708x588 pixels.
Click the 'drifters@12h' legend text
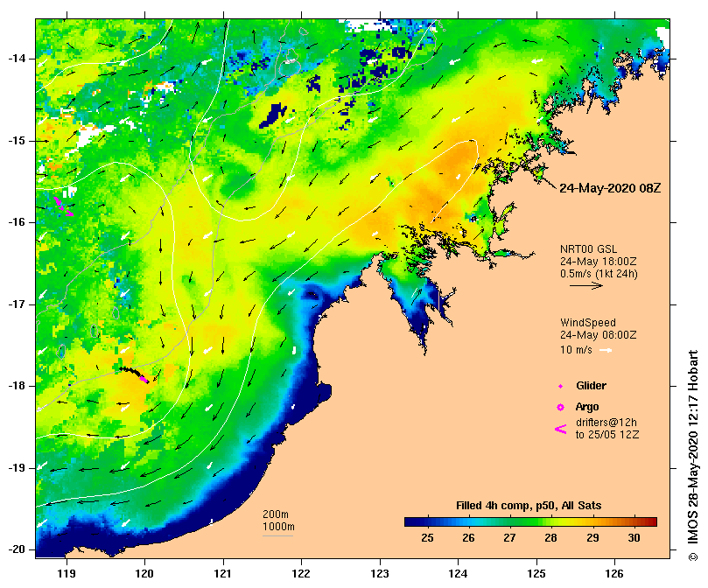(606, 423)
